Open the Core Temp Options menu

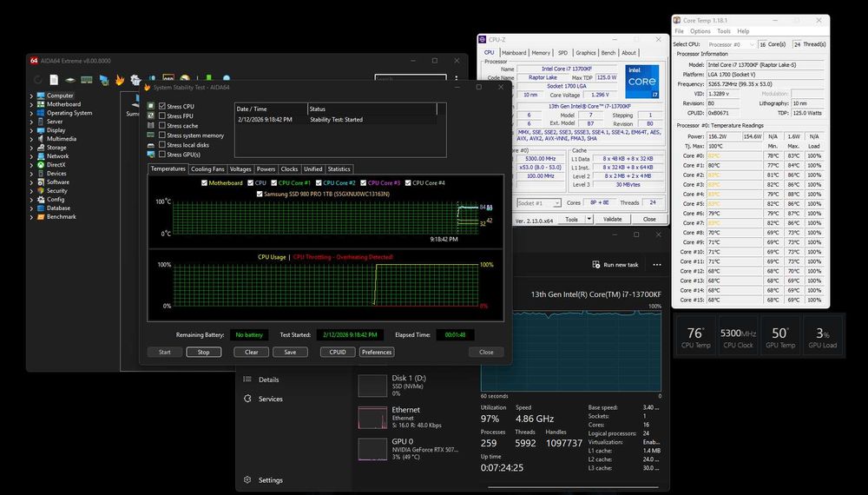coord(700,31)
